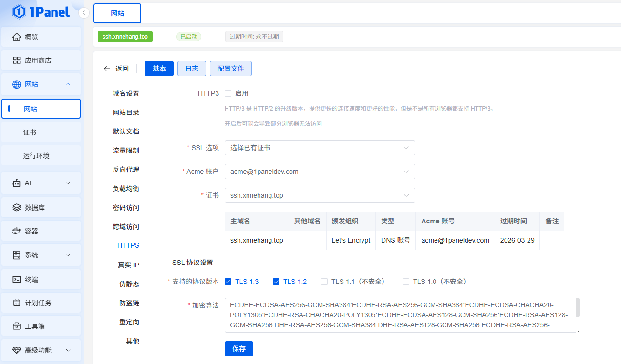Expand the 证书 certificate selector
Viewport: 621px width, 364px height.
point(320,195)
